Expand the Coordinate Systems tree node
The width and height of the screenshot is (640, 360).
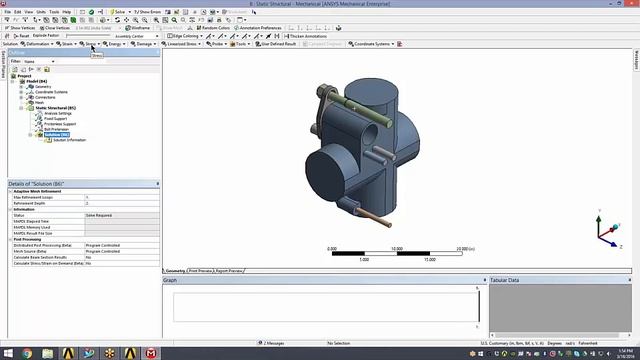tap(21, 92)
